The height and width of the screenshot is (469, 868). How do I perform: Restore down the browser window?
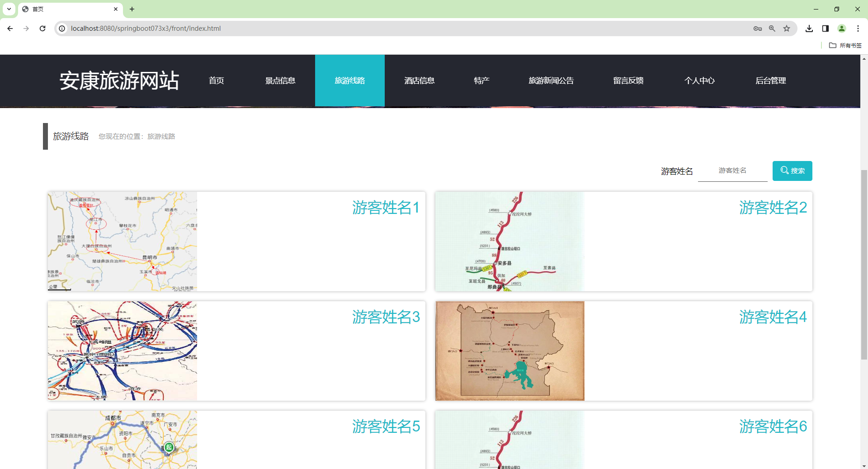pyautogui.click(x=837, y=9)
